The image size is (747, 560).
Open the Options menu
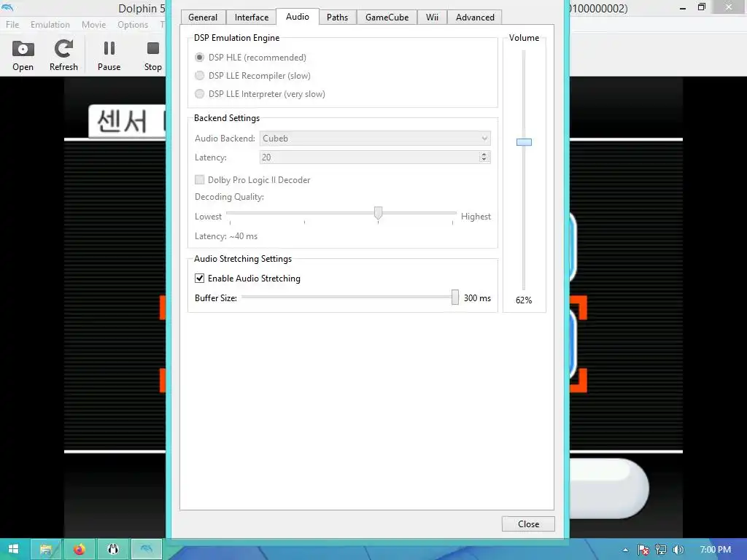point(133,24)
